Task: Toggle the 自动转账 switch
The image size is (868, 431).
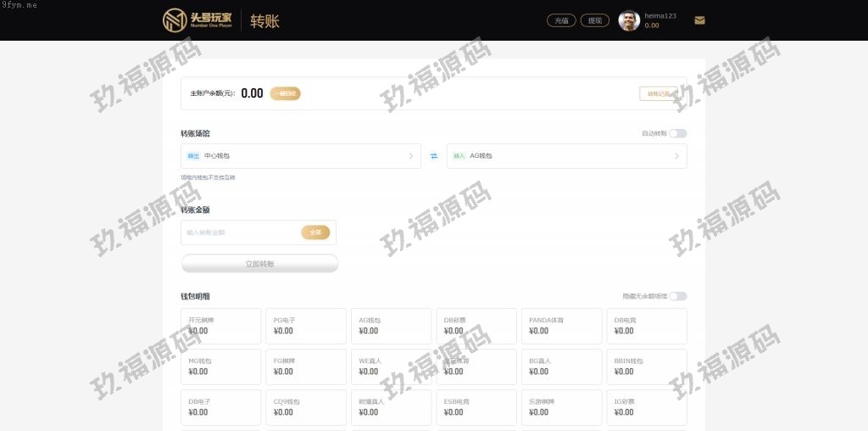Action: coord(678,134)
